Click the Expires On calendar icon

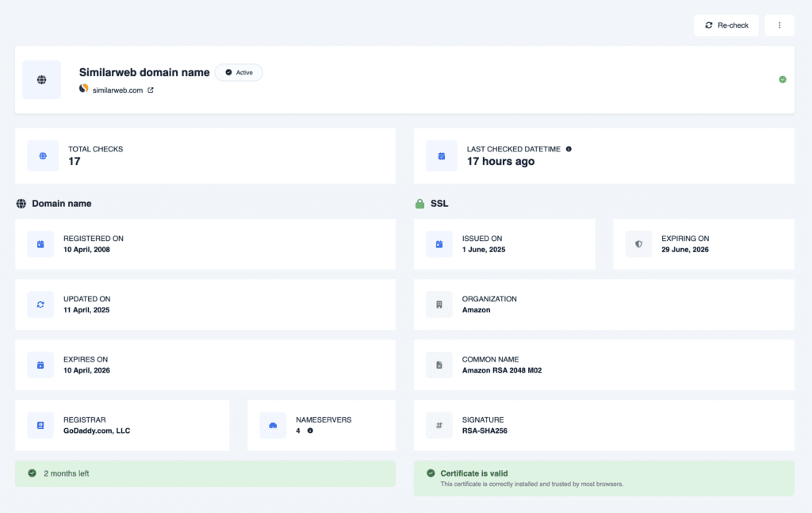pyautogui.click(x=40, y=366)
